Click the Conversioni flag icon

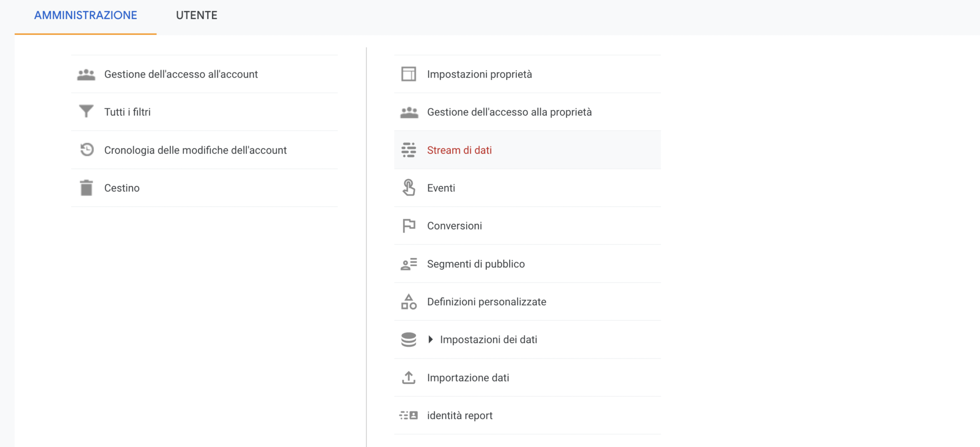pos(409,225)
